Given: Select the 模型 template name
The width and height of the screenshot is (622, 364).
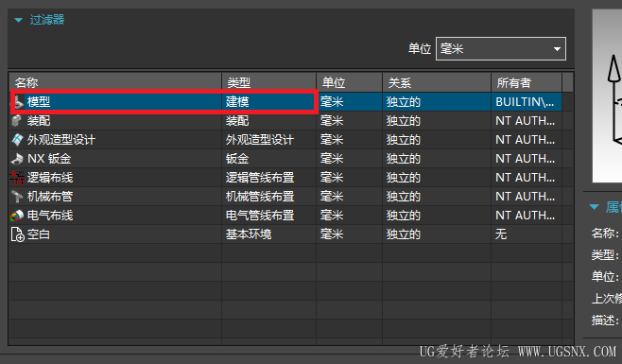Looking at the screenshot, I should point(39,102).
